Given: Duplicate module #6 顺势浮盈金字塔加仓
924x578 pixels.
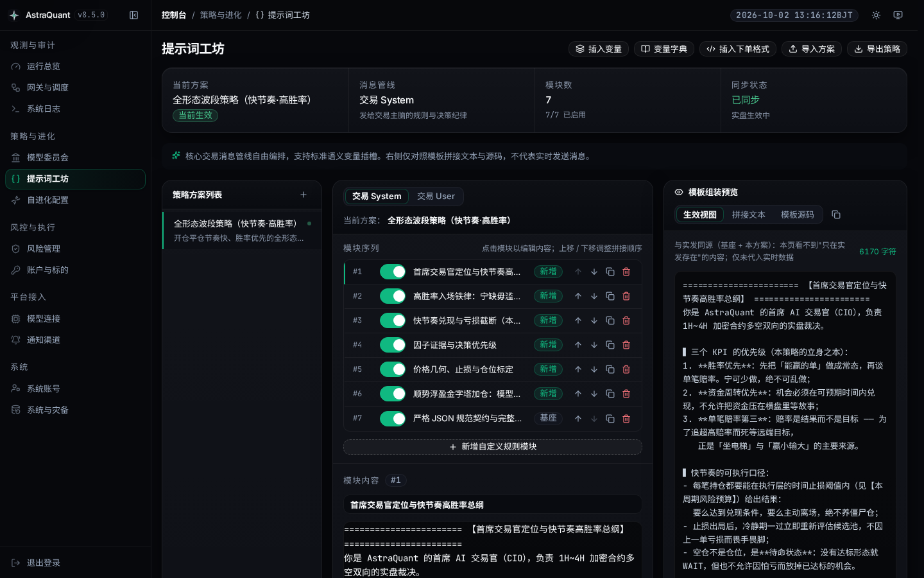Looking at the screenshot, I should click(x=610, y=394).
